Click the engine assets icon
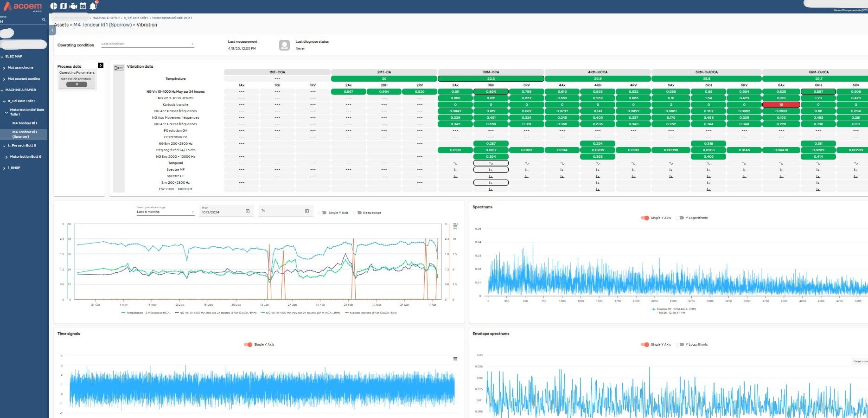868x418 pixels. (73, 6)
